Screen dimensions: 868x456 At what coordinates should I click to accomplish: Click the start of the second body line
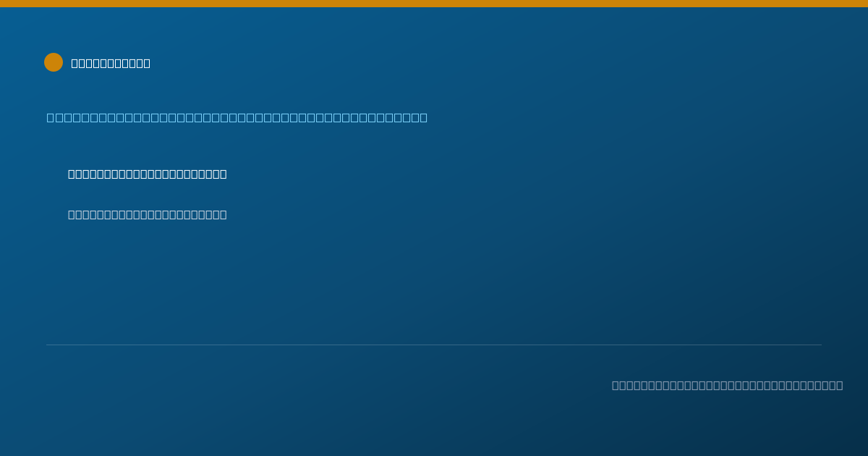click(x=72, y=214)
